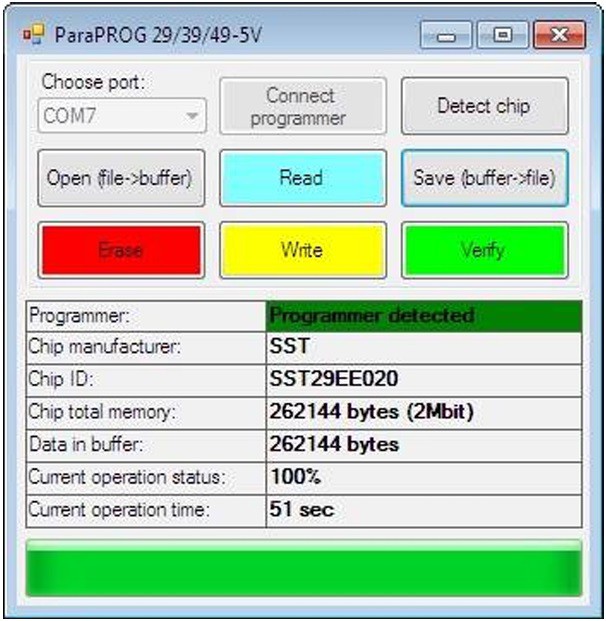
Task: Click the ParaPROG app icon in title bar
Action: [33, 35]
